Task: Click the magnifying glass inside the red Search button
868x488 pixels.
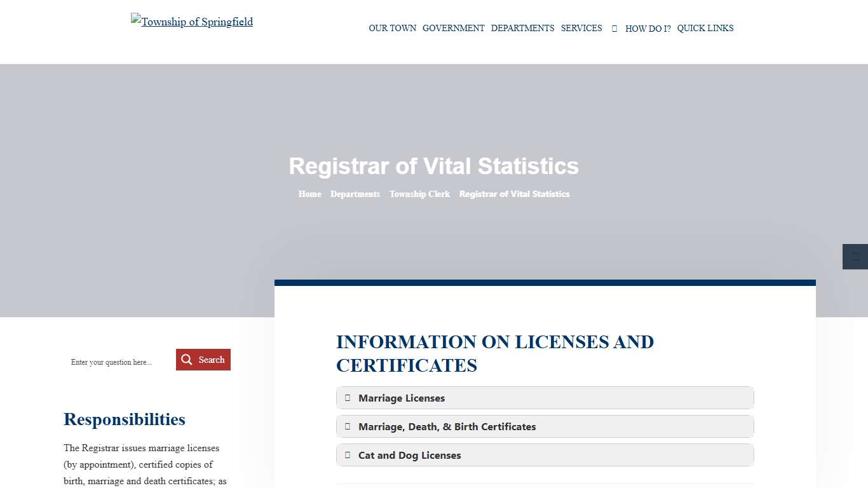Action: click(x=187, y=359)
